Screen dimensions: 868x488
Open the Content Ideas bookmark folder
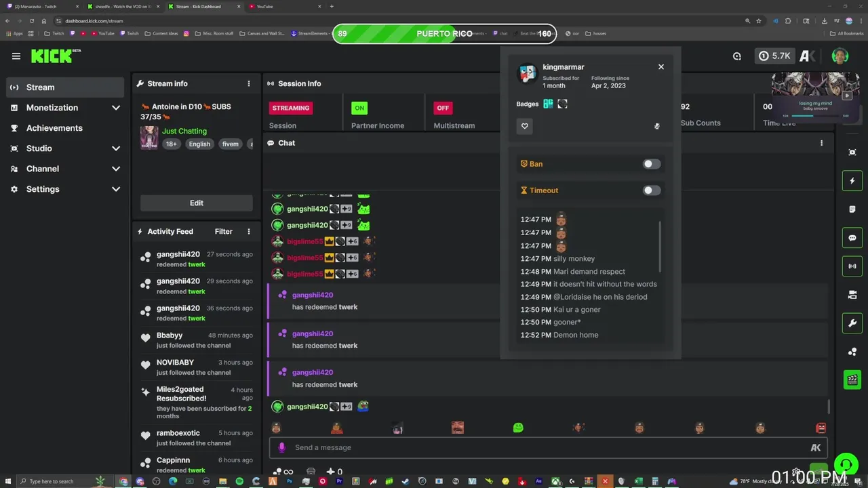(161, 33)
